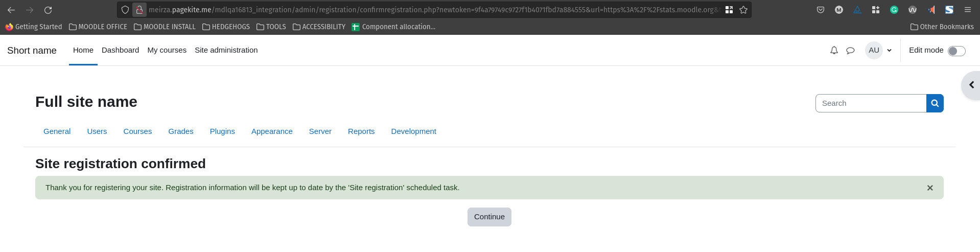980x252 pixels.
Task: Open the messaging drawer speech bubble
Action: click(850, 50)
